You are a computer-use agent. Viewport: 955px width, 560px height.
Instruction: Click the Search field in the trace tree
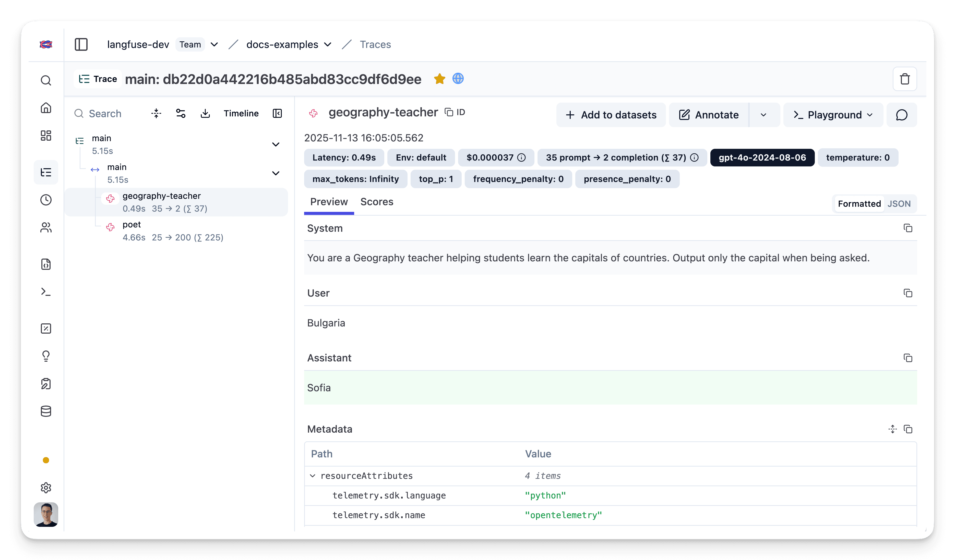105,113
